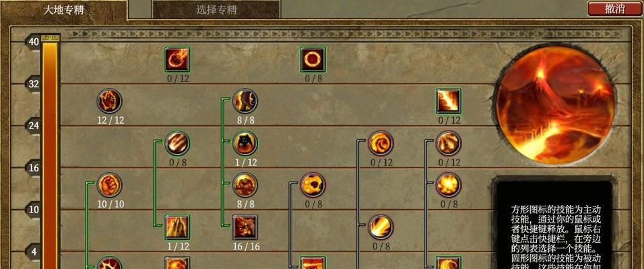Select the round fire streak skill below the swirl

click(x=381, y=227)
